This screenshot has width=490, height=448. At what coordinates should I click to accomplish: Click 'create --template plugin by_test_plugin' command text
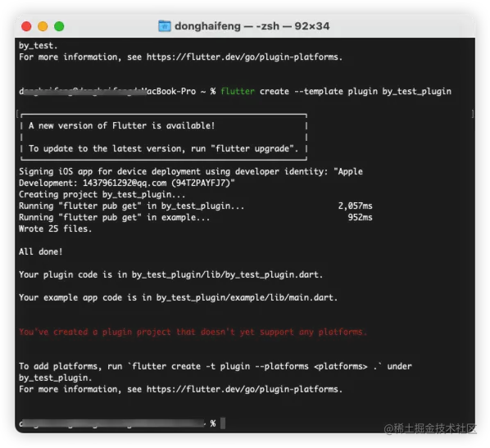[x=356, y=91]
